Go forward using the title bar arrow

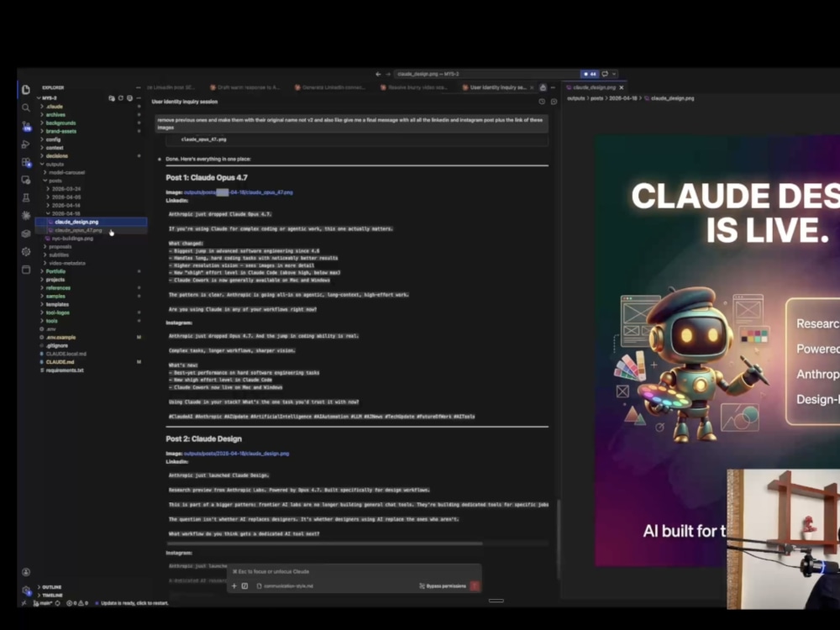[388, 74]
